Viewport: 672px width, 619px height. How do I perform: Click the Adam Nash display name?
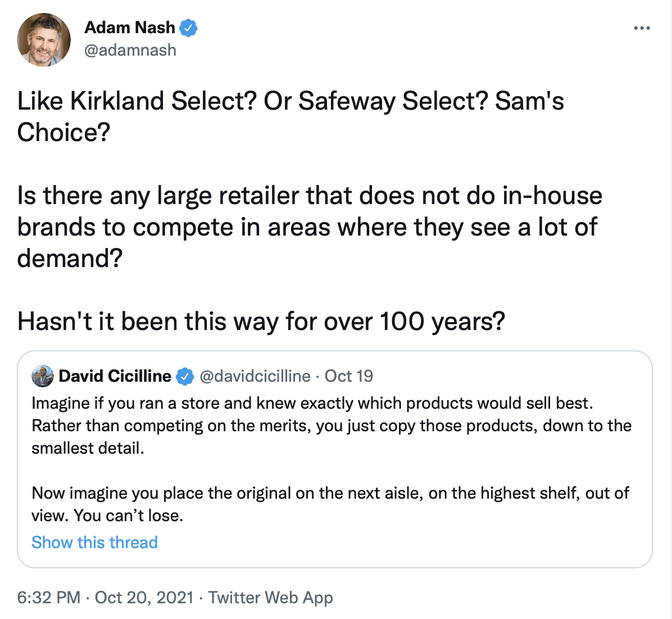(x=130, y=27)
